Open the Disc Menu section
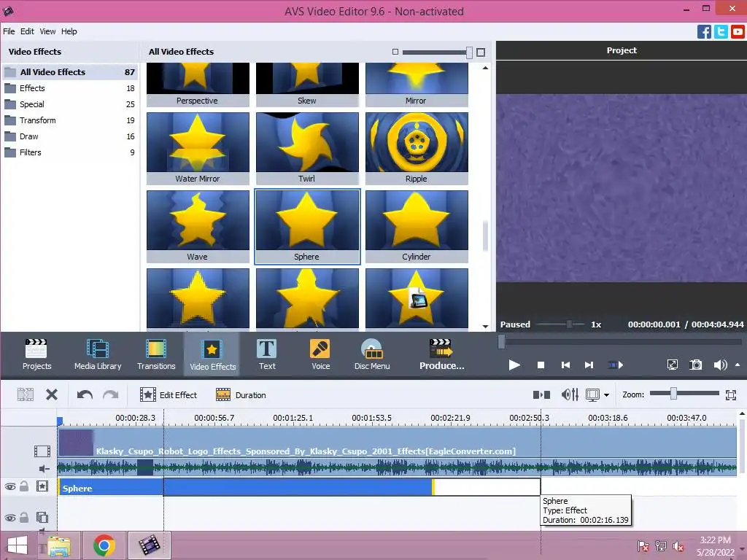 coord(372,354)
